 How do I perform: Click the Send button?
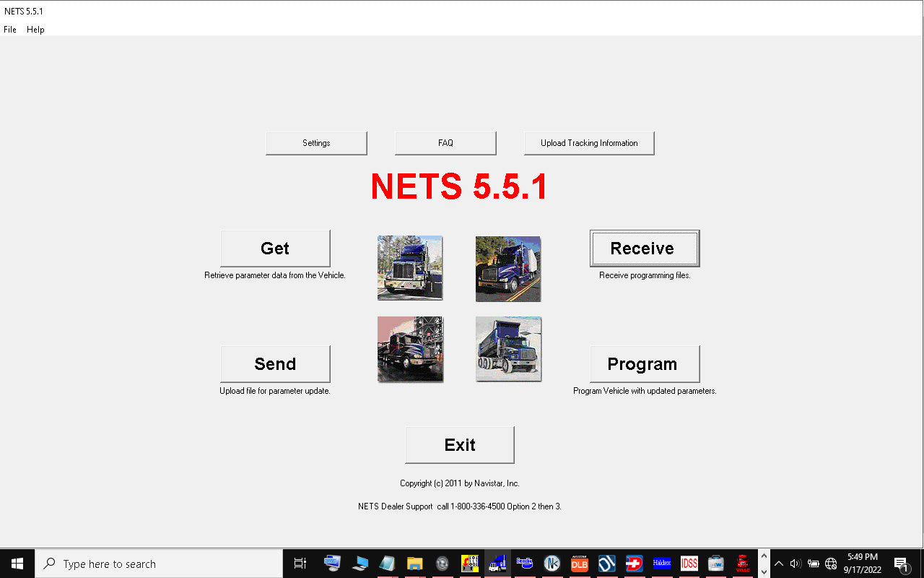275,364
